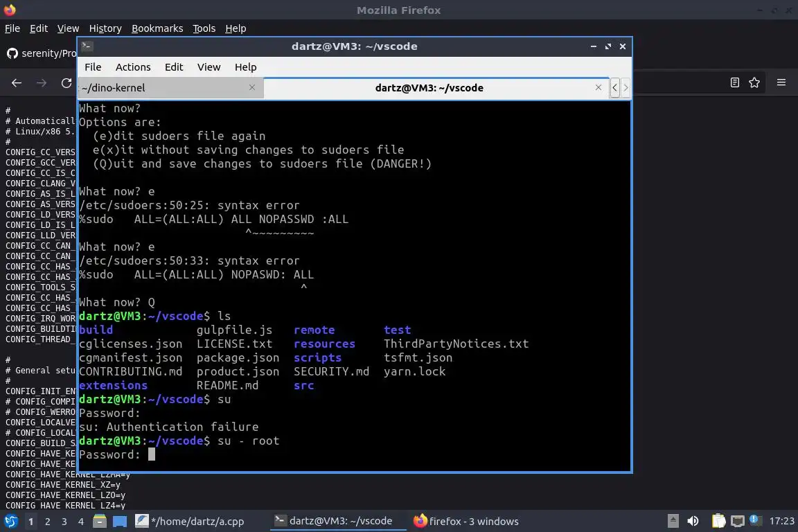This screenshot has height=532, width=798.
Task: Toggle Firefox reader view icon
Action: (x=735, y=82)
